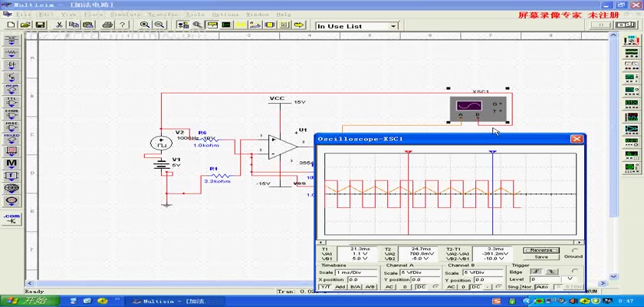Copy the selected components
Image resolution: width=644 pixels, height=307 pixels.
click(x=74, y=25)
